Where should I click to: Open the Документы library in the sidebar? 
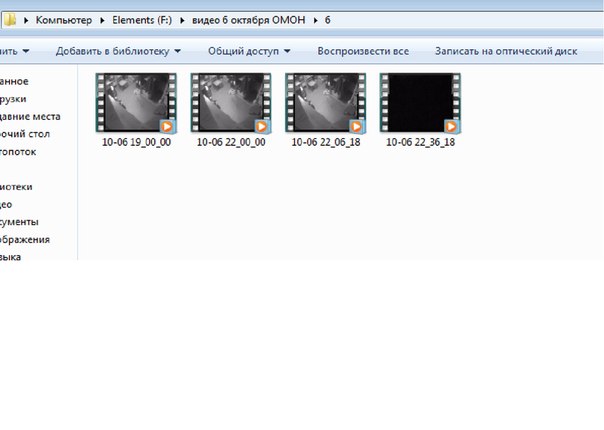tap(20, 222)
